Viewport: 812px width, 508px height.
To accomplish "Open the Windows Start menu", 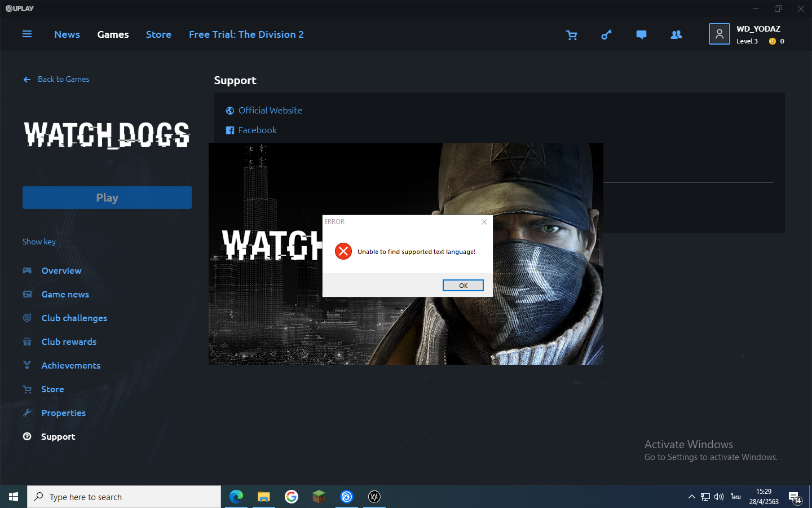I will 14,497.
